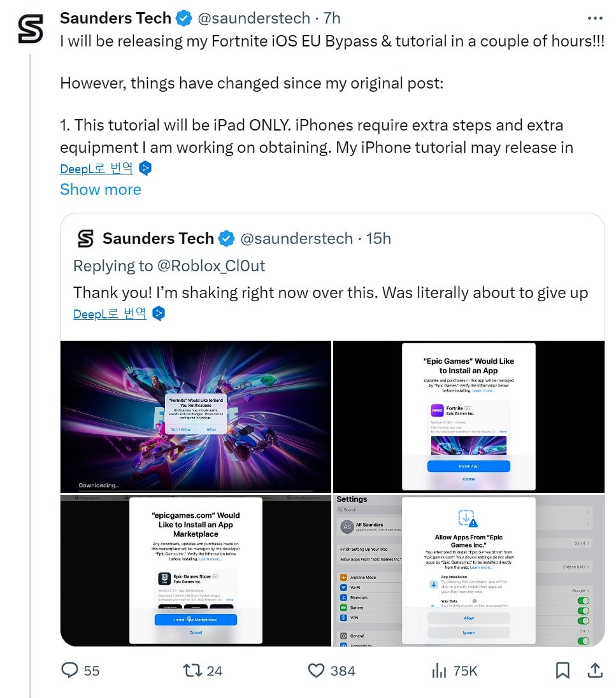
Task: Translate main tweet with DeepL로 번역 link
Action: tap(97, 168)
